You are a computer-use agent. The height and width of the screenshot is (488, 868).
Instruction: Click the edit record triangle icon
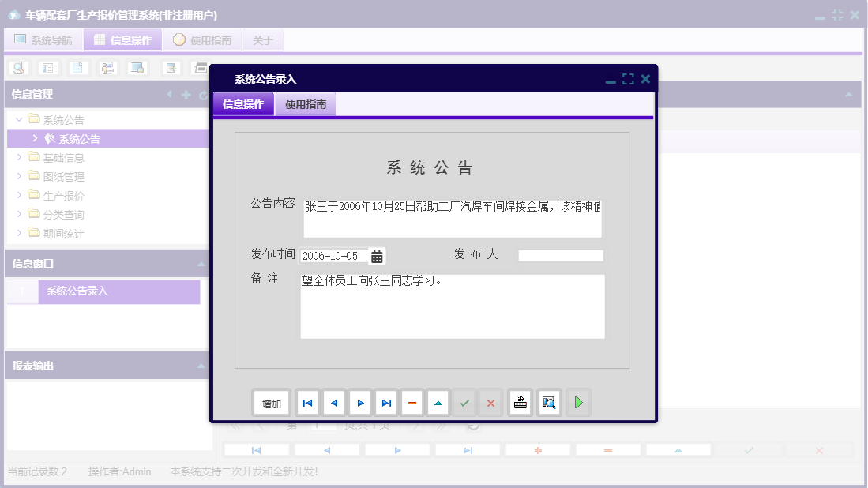tap(438, 402)
